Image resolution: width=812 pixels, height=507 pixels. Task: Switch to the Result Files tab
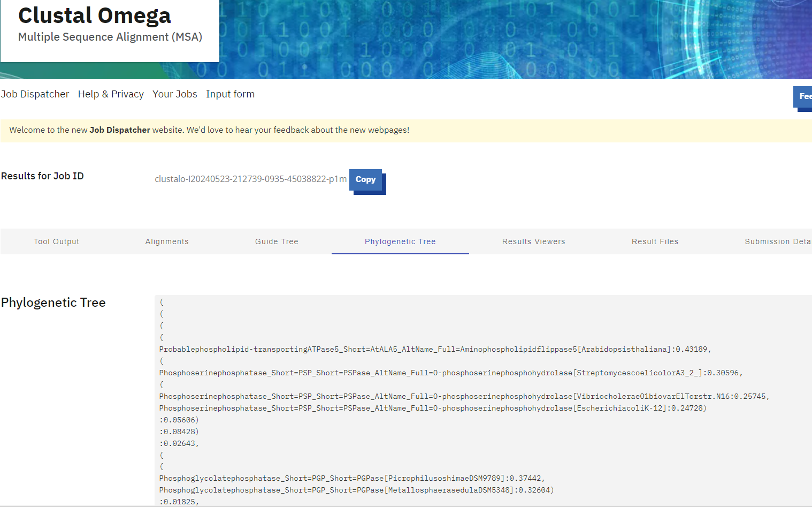655,241
